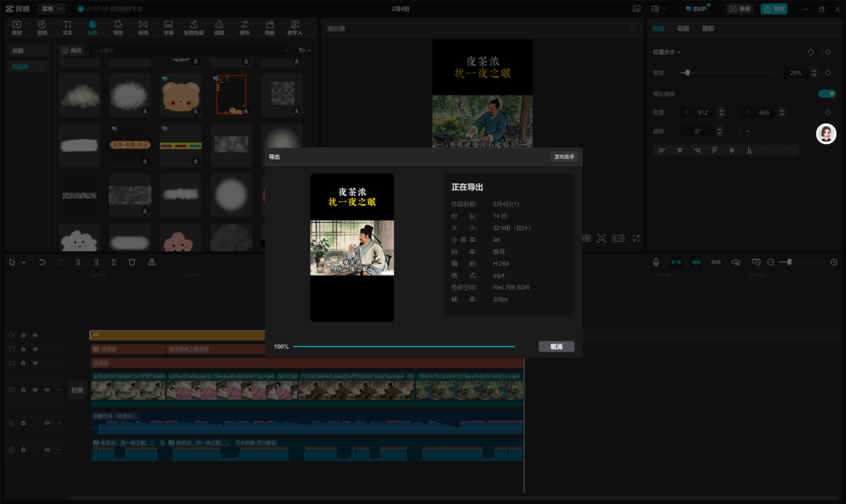Switch to the 动画 tab
The height and width of the screenshot is (504, 846).
coord(683,28)
